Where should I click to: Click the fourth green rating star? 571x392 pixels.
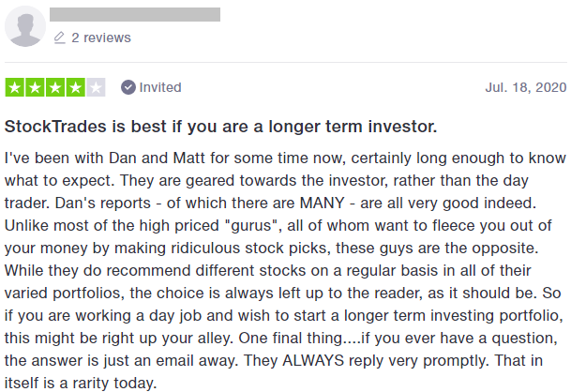(75, 88)
